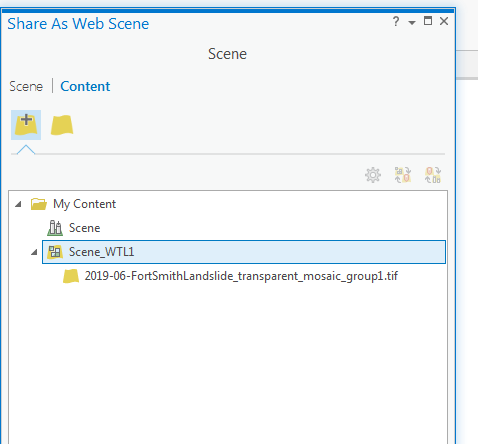Select the Scene item under My Content
Screen dimensions: 478x444
(x=84, y=228)
